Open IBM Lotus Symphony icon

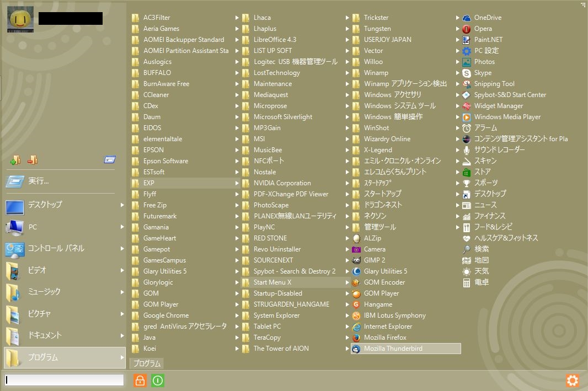point(356,315)
